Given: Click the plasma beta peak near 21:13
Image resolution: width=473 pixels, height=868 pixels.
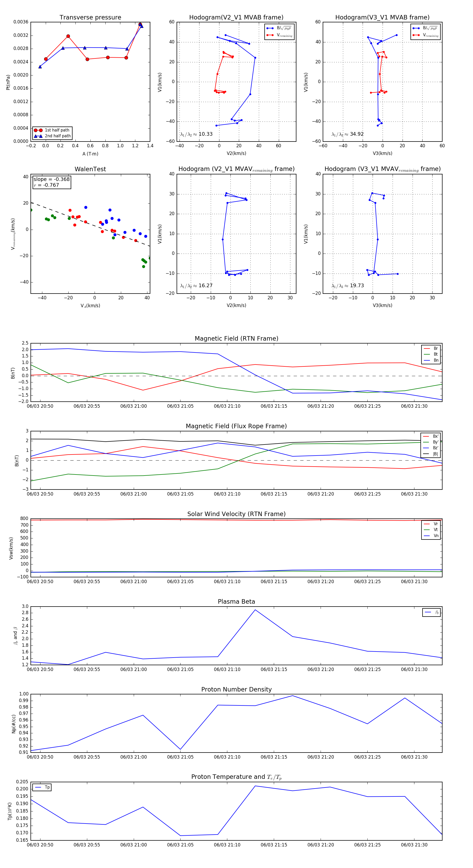Looking at the screenshot, I should point(255,609).
